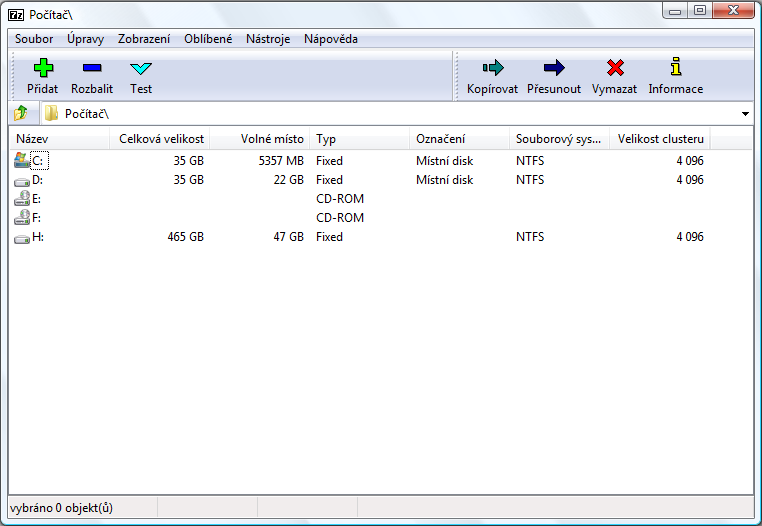Sort by Velikost clusteru column

coord(659,139)
